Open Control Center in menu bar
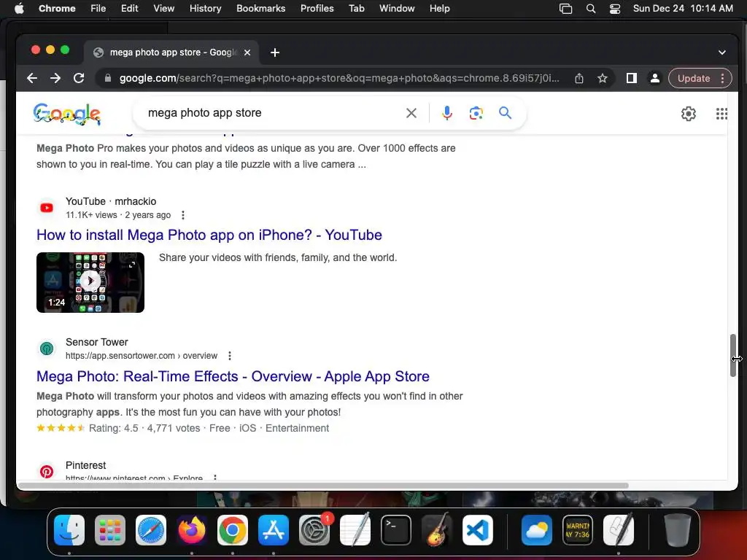Screen dimensions: 747x560 [x=615, y=8]
